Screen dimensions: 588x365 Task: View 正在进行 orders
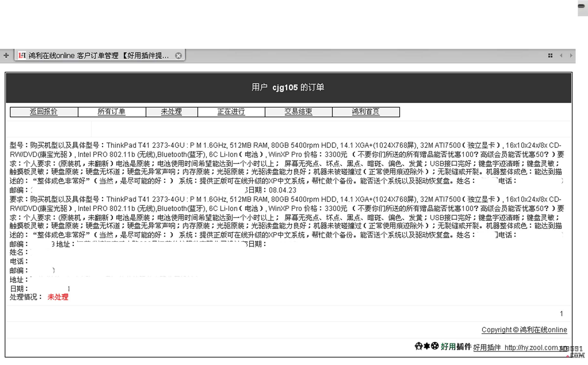231,112
